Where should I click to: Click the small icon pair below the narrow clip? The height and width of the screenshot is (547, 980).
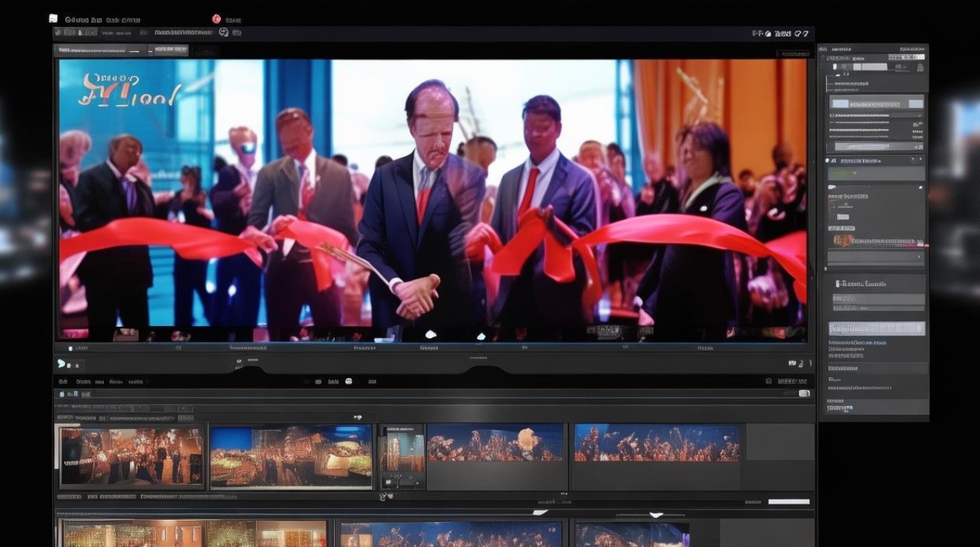point(386,497)
